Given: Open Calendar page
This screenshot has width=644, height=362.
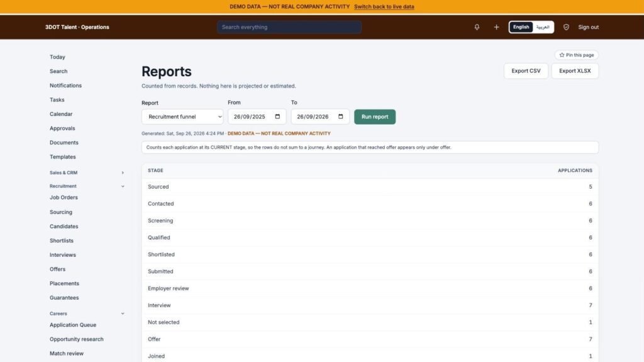Looking at the screenshot, I should coord(61,114).
